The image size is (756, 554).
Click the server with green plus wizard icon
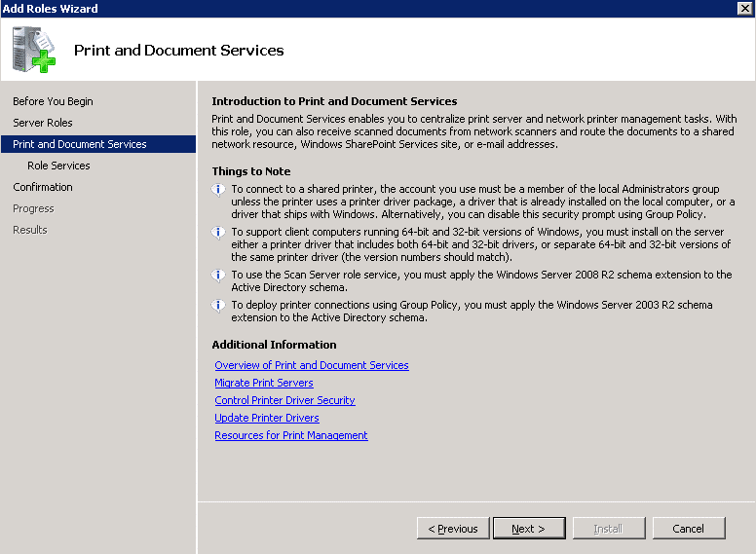click(34, 50)
